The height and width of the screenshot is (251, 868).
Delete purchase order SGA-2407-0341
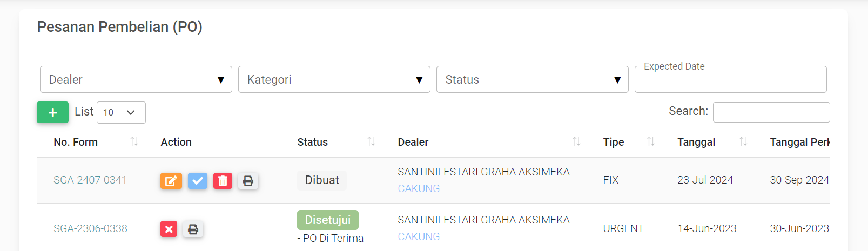pos(223,181)
